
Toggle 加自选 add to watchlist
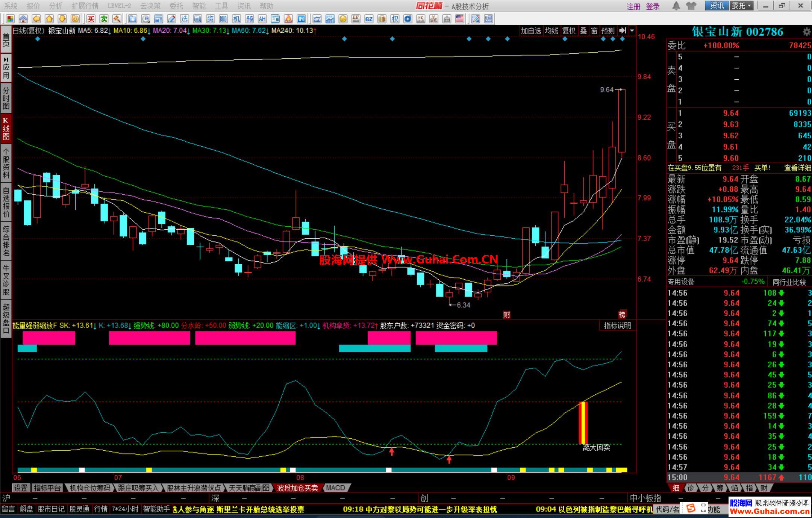coord(531,31)
